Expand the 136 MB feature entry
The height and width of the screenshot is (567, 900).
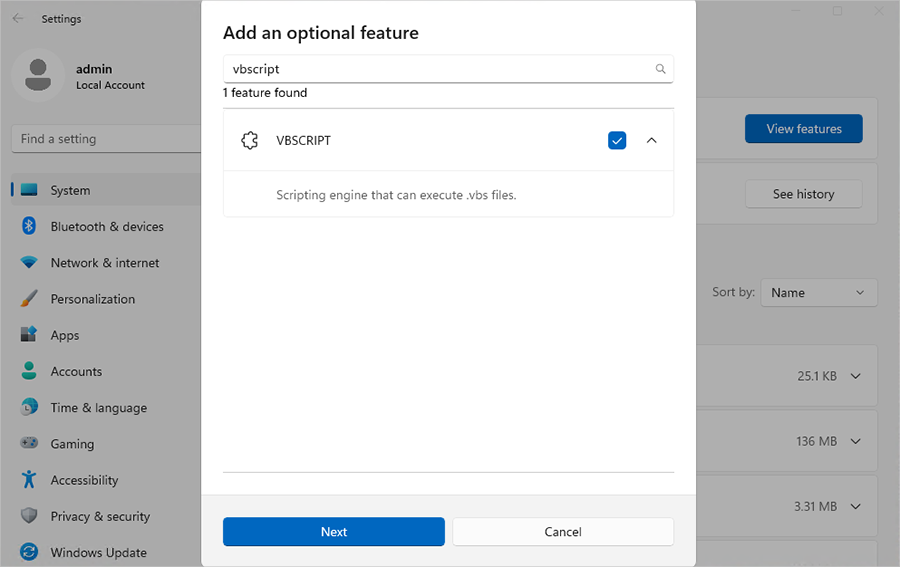[x=855, y=441]
